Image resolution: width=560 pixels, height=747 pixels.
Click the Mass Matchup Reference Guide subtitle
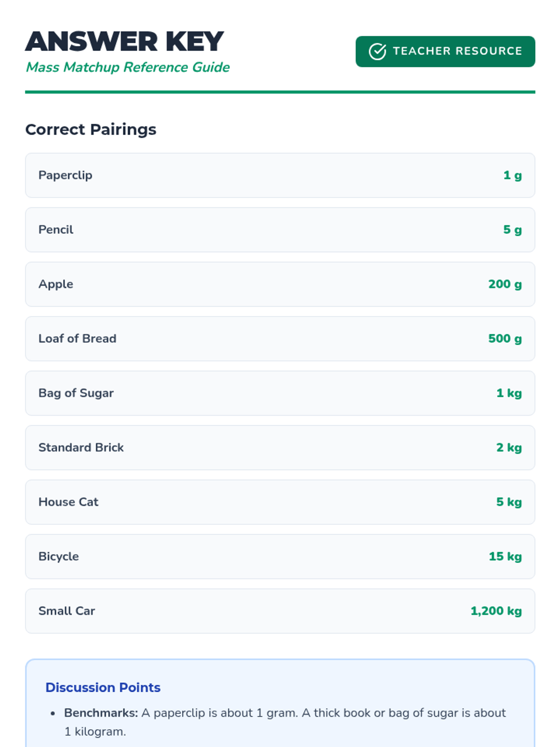click(x=127, y=67)
